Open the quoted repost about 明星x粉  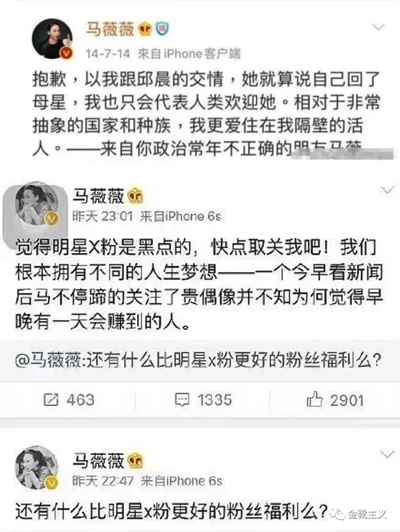[x=200, y=360]
